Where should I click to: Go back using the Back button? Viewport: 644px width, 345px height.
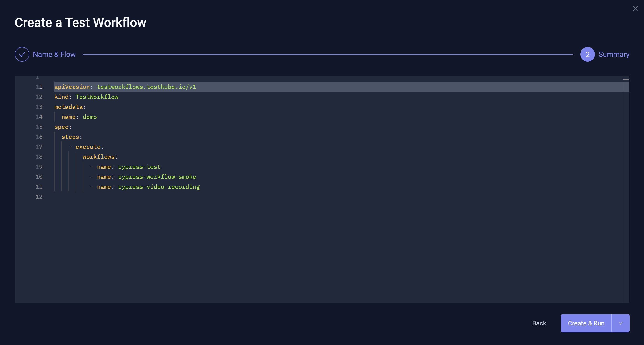[539, 323]
